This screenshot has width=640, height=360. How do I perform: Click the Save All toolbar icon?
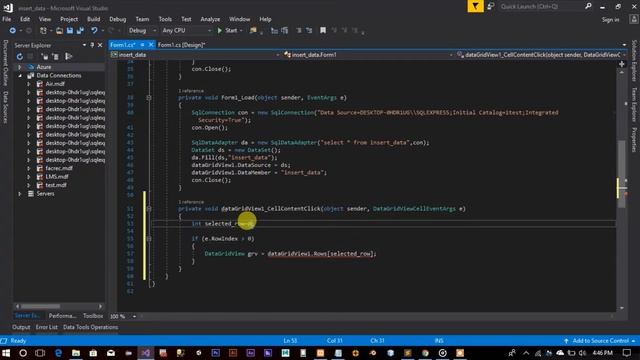click(80, 31)
